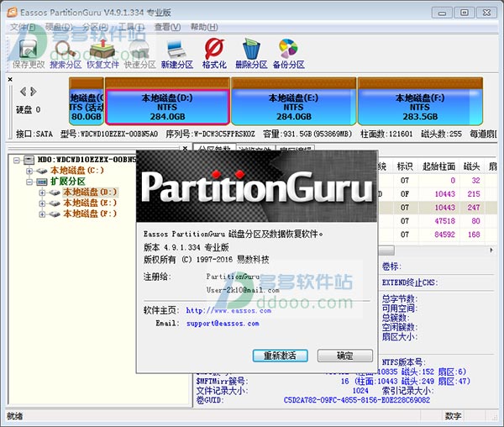Click the head value 215 cell
504x427 pixels.
[x=474, y=194]
